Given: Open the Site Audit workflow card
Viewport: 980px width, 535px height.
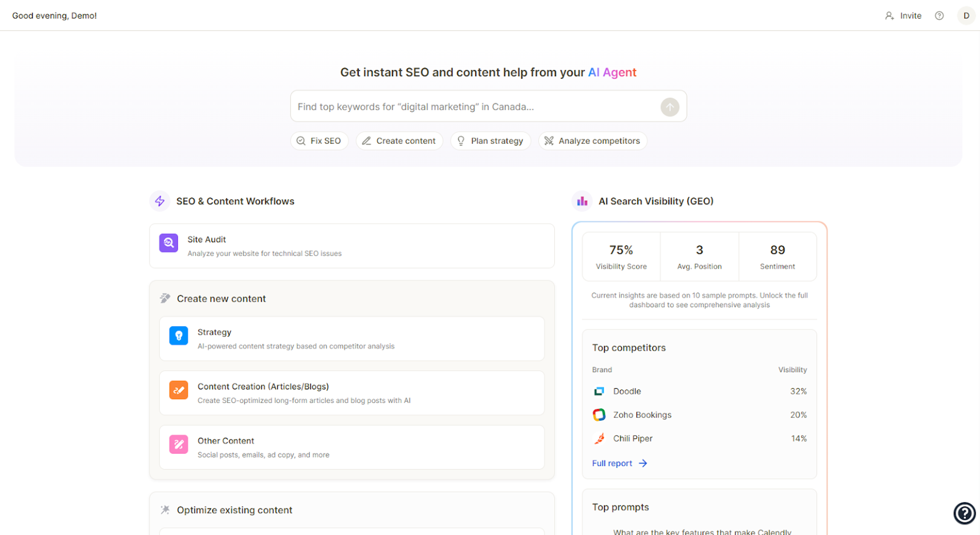Looking at the screenshot, I should [352, 246].
